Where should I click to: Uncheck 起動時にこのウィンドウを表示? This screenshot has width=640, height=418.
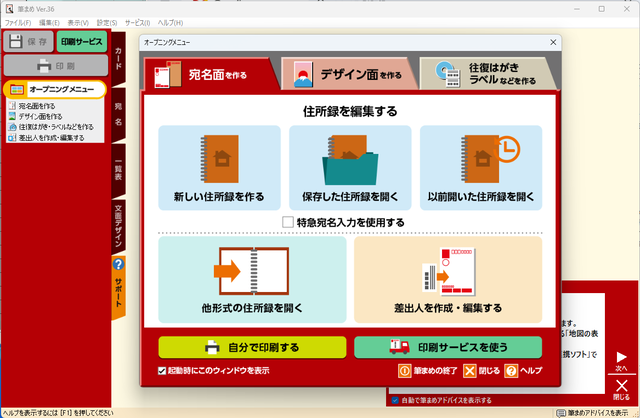tap(162, 371)
